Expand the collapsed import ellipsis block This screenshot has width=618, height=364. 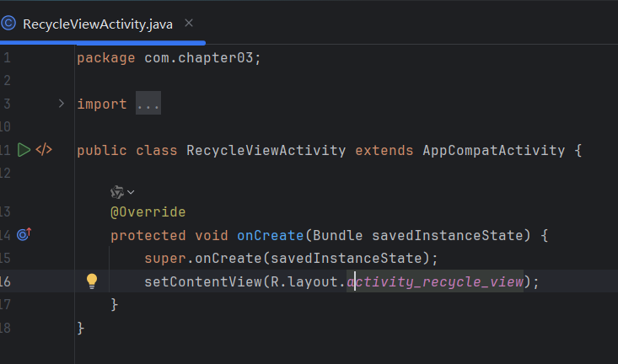pos(148,103)
